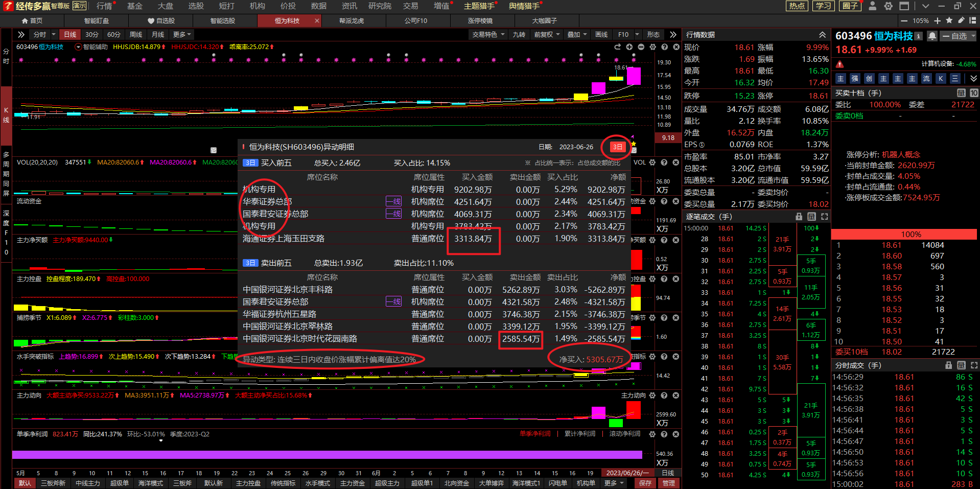The width and height of the screenshot is (980, 489).
Task: Open gear settings of 主力动向 indicator
Action: pyautogui.click(x=652, y=395)
